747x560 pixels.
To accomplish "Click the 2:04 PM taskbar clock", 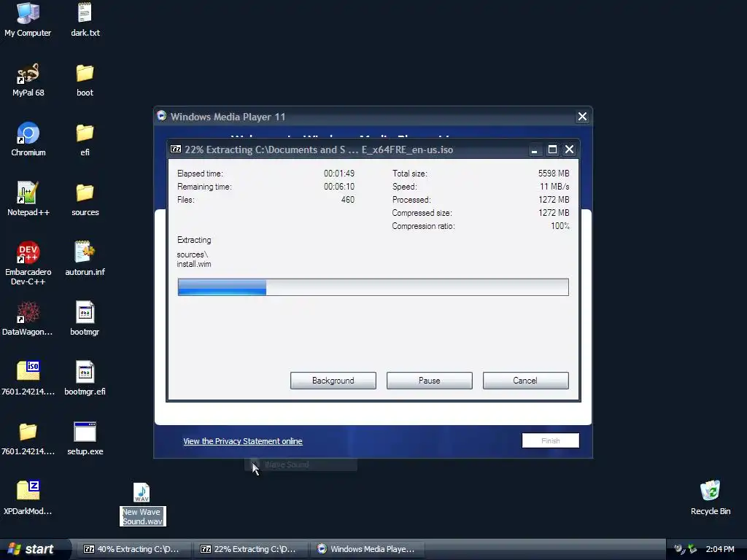I will click(720, 549).
